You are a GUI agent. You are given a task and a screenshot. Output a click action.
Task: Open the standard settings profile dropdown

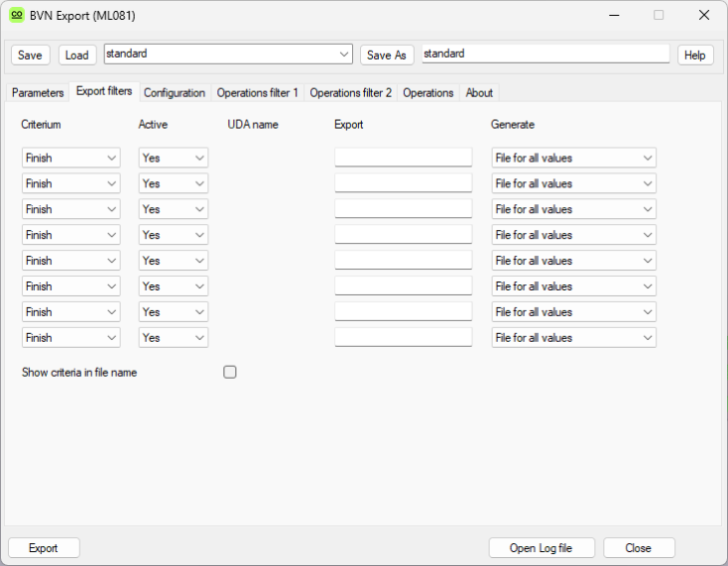pos(227,54)
